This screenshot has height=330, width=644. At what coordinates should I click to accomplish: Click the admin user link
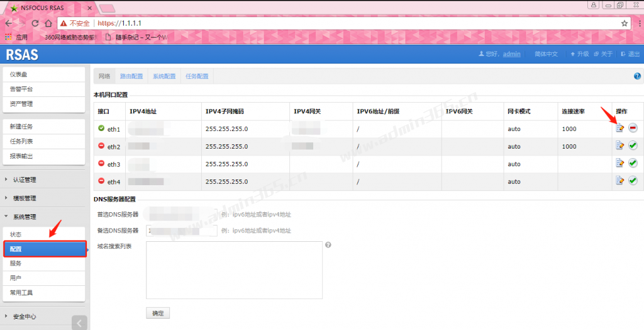pyautogui.click(x=511, y=54)
